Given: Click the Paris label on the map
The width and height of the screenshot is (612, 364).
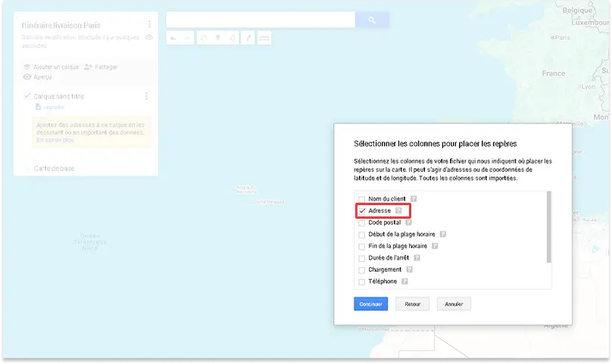Looking at the screenshot, I should pyautogui.click(x=562, y=38).
